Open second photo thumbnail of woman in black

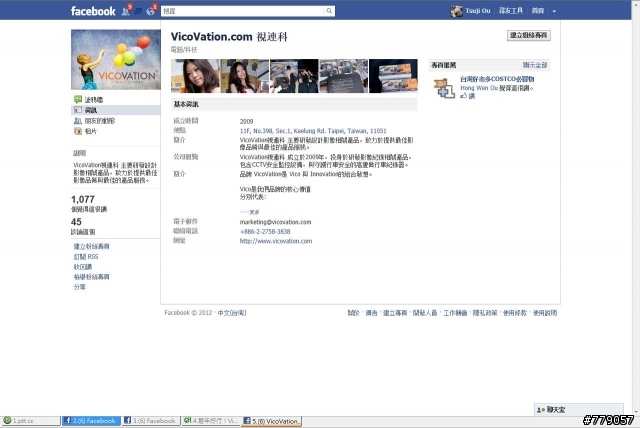[x=245, y=76]
